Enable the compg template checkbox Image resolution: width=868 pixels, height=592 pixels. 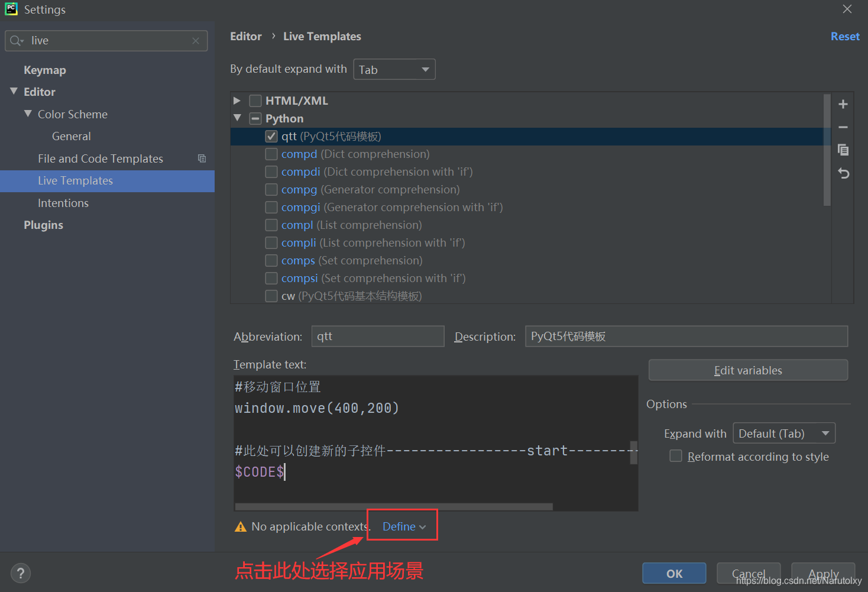(x=271, y=189)
